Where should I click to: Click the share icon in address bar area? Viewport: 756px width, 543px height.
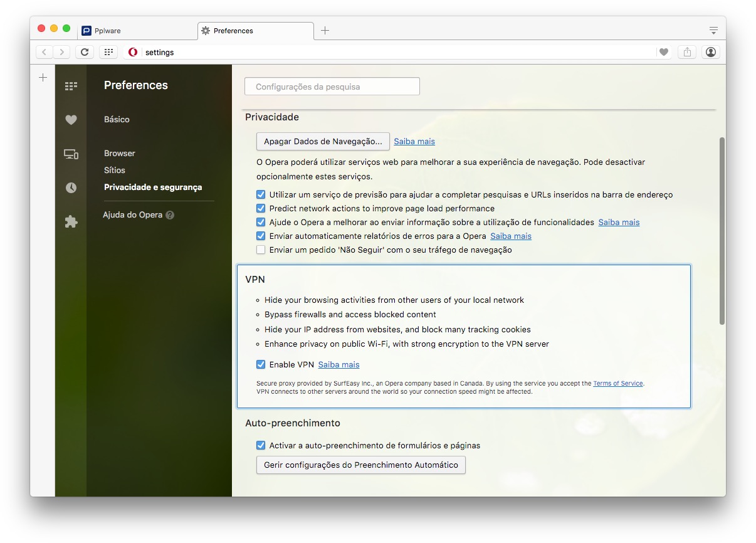coord(687,52)
